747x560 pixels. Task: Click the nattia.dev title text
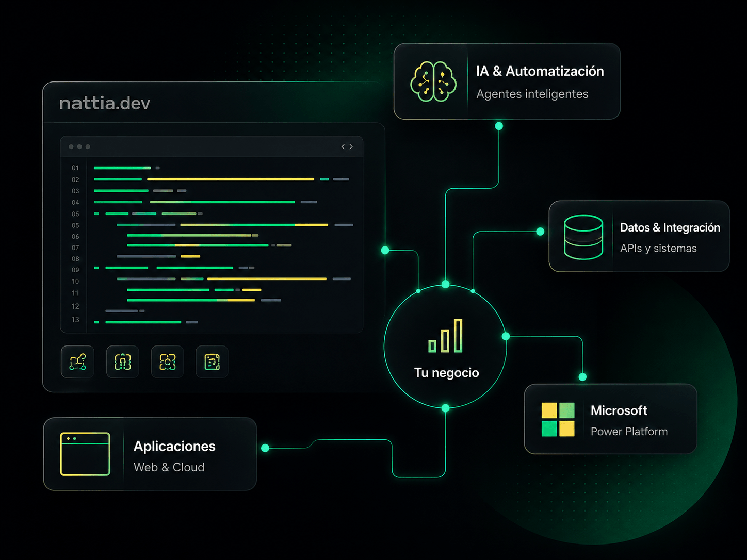click(x=105, y=103)
